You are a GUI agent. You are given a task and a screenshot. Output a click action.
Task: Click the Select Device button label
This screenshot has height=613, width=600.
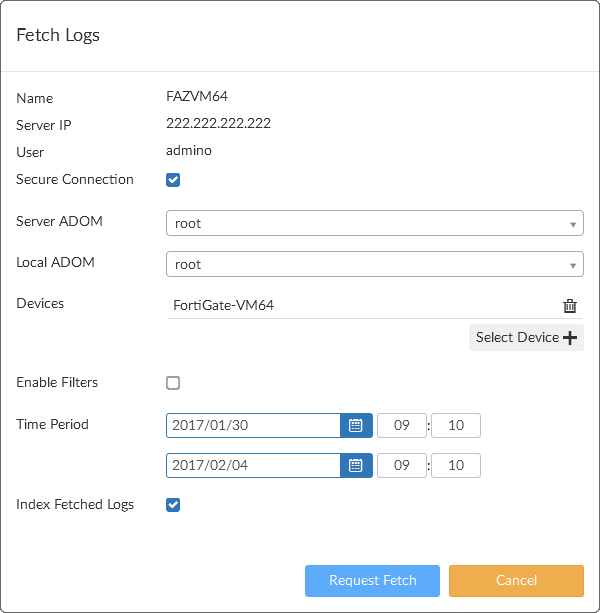[517, 338]
